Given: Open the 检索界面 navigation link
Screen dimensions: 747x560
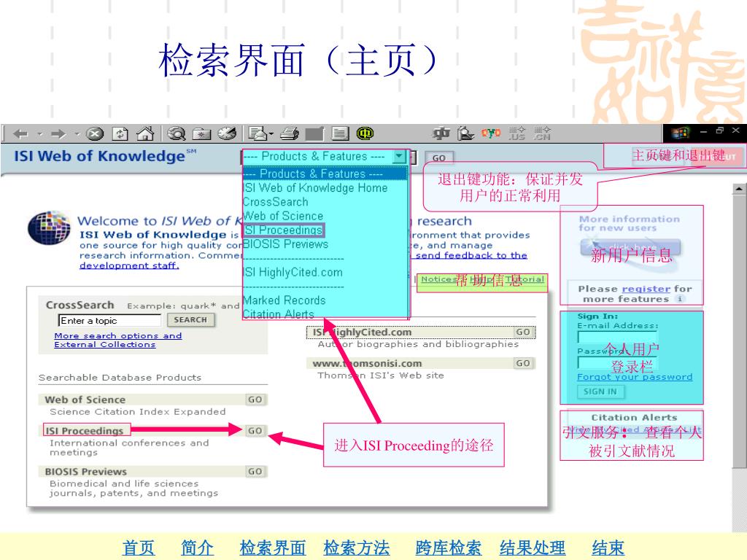Looking at the screenshot, I should (x=273, y=548).
